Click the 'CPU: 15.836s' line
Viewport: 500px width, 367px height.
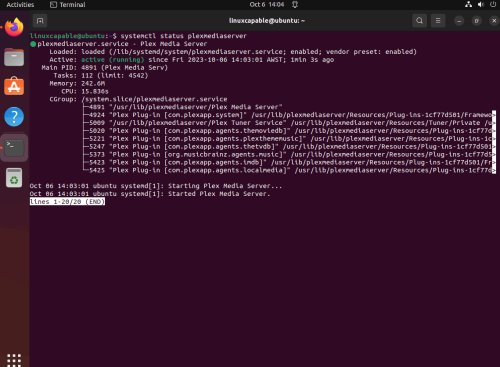[85, 91]
